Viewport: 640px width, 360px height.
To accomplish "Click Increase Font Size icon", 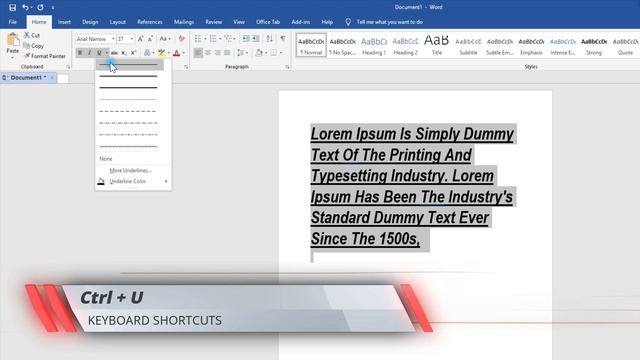I will click(140, 39).
